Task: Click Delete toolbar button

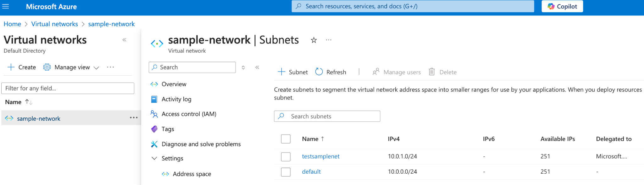Action: pos(442,72)
